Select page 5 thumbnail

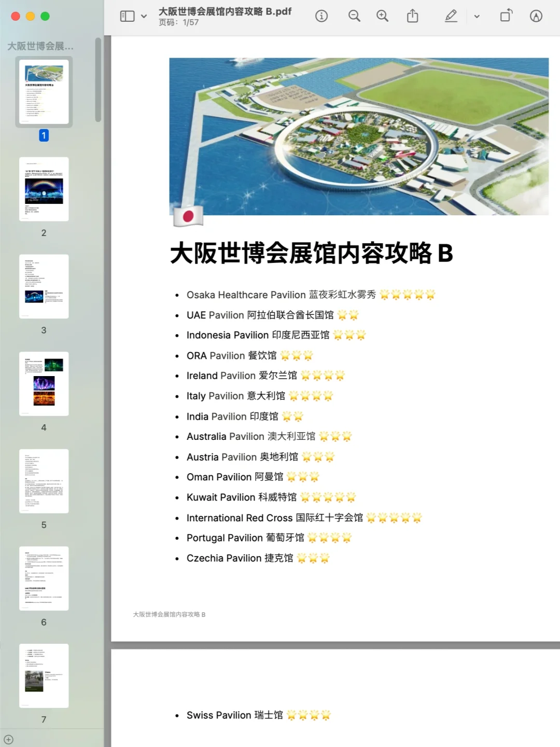click(x=44, y=481)
